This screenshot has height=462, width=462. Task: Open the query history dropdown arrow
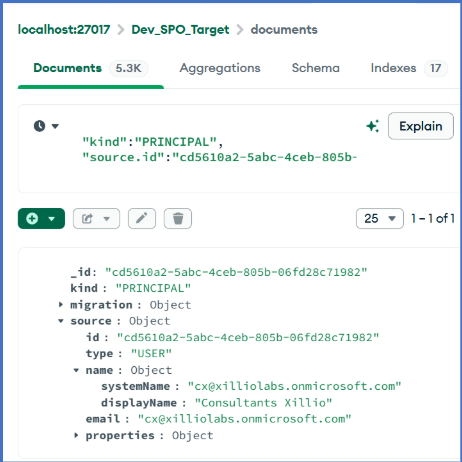click(x=55, y=126)
